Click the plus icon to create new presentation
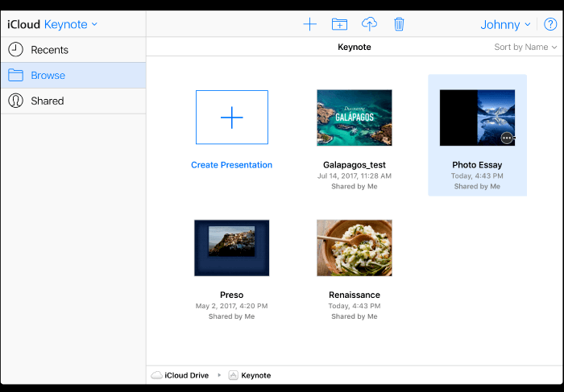Screen dimensions: 564x392 pos(309,24)
